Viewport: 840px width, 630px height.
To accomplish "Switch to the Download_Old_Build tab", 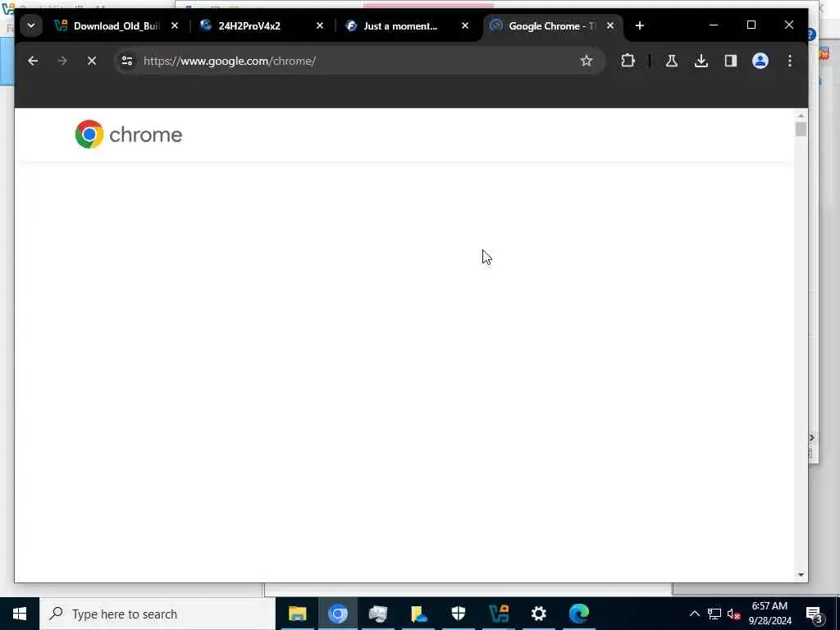I will click(x=116, y=25).
